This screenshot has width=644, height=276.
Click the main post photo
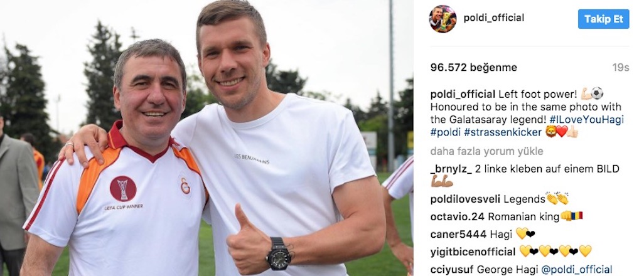[207, 138]
